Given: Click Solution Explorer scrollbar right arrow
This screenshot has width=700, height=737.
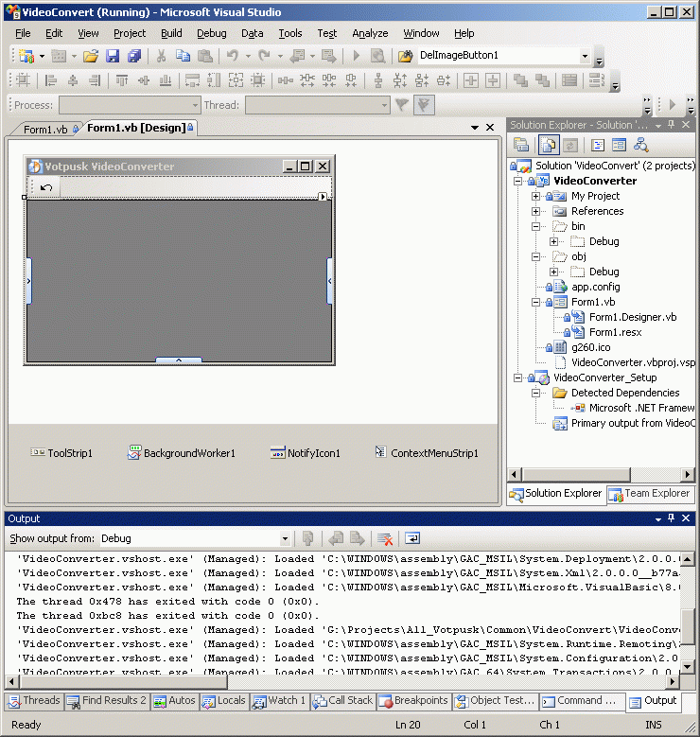Looking at the screenshot, I should 688,474.
